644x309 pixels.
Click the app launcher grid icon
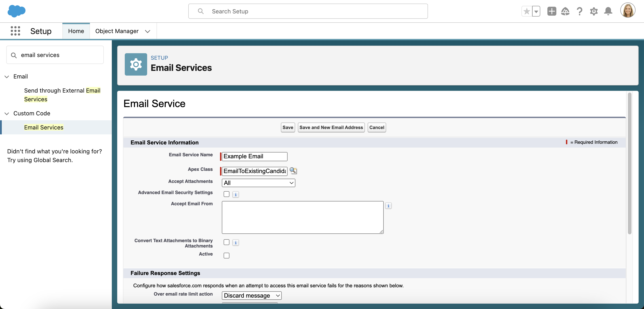pyautogui.click(x=15, y=31)
